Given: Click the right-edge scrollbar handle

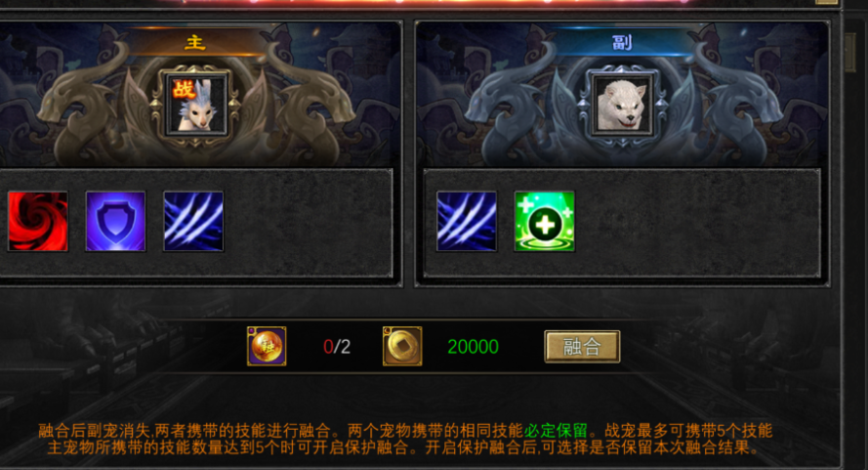Looking at the screenshot, I should 850,51.
